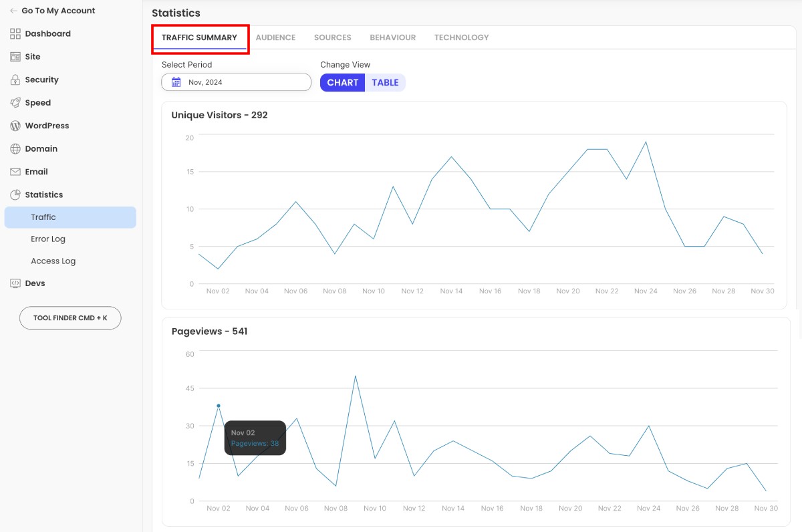Screen dimensions: 802x532
Task: Open the Error Log page
Action: tap(47, 239)
